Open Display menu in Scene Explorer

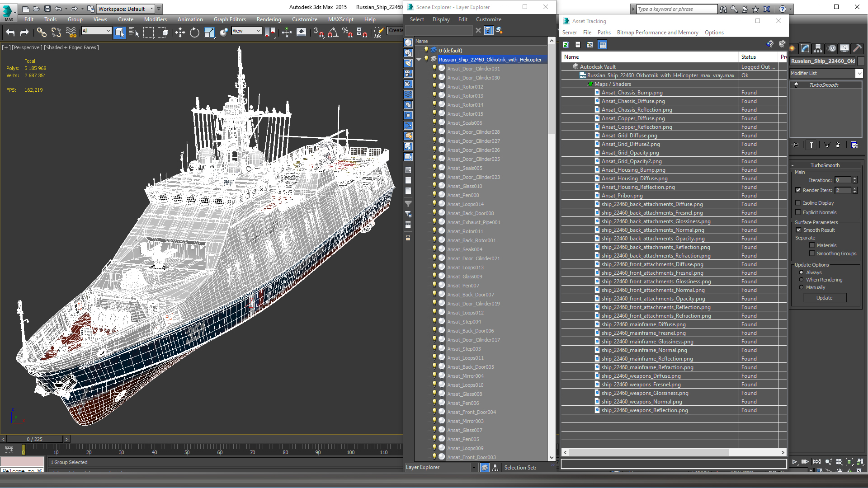(x=441, y=19)
